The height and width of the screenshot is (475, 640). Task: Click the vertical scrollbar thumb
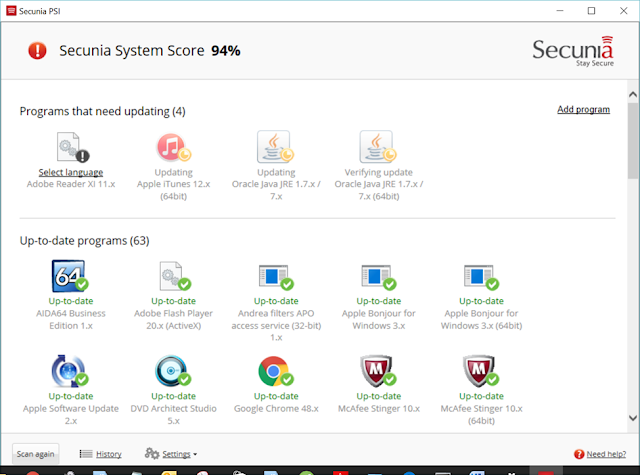(633, 141)
